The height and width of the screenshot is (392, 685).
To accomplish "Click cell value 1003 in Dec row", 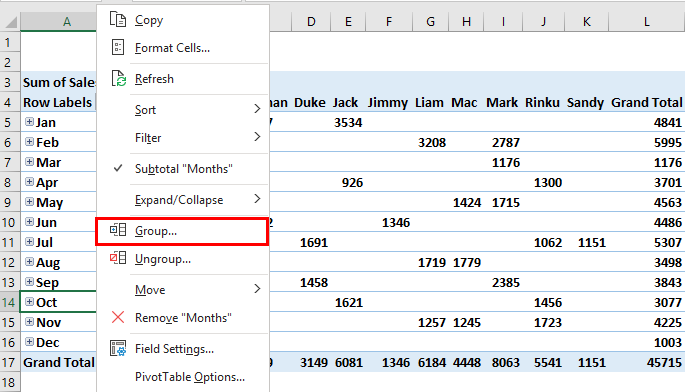I will click(668, 343).
